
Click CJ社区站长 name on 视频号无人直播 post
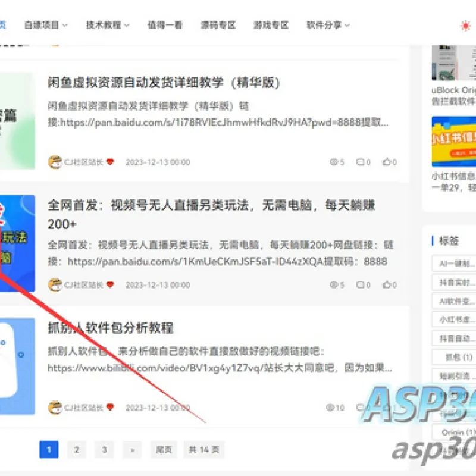[84, 285]
